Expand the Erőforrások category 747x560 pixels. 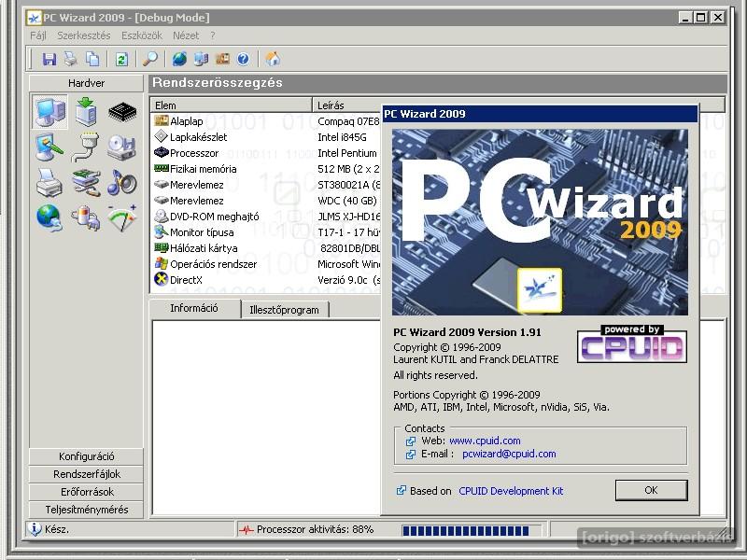(86, 492)
